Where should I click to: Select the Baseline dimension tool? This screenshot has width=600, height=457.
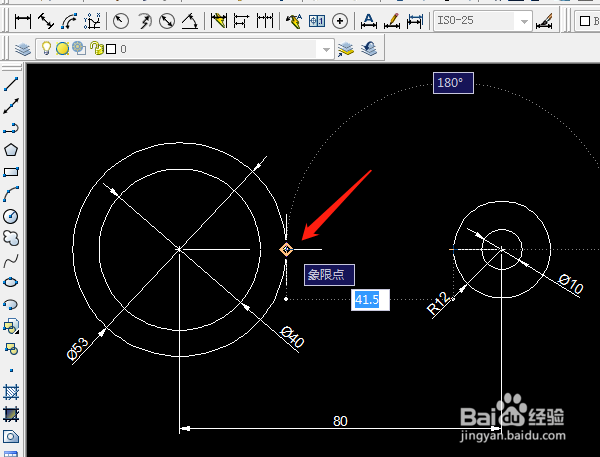241,21
